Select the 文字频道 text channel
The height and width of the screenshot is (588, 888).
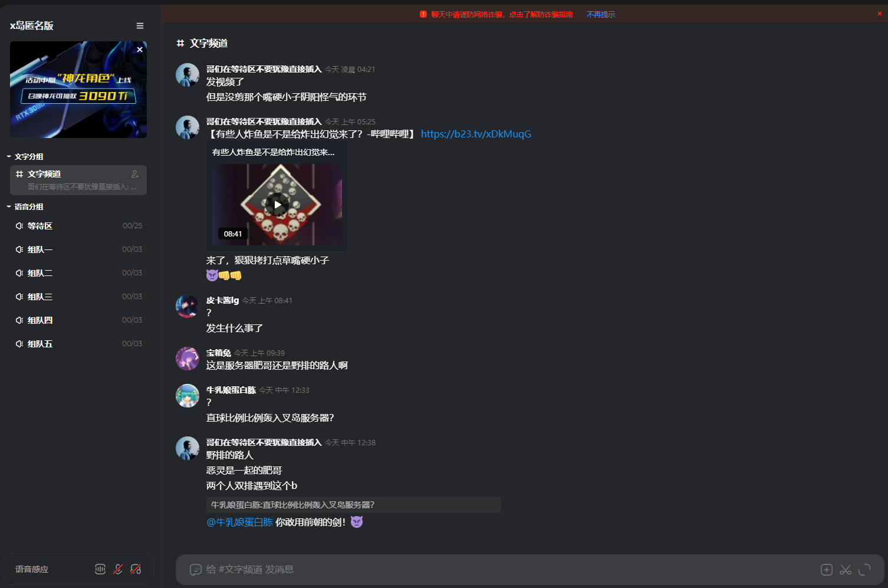coord(78,180)
